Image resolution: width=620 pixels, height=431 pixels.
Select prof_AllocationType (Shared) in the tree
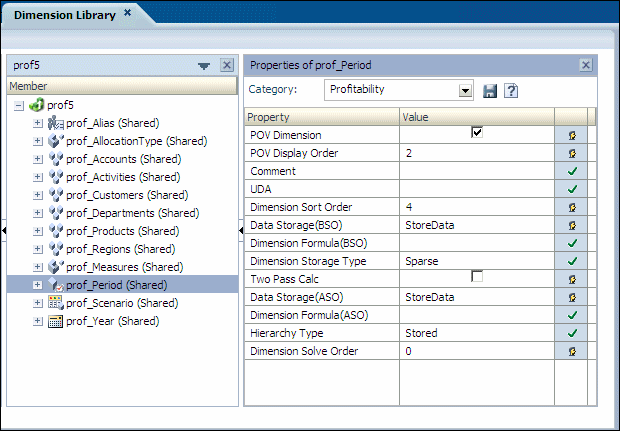(137, 141)
